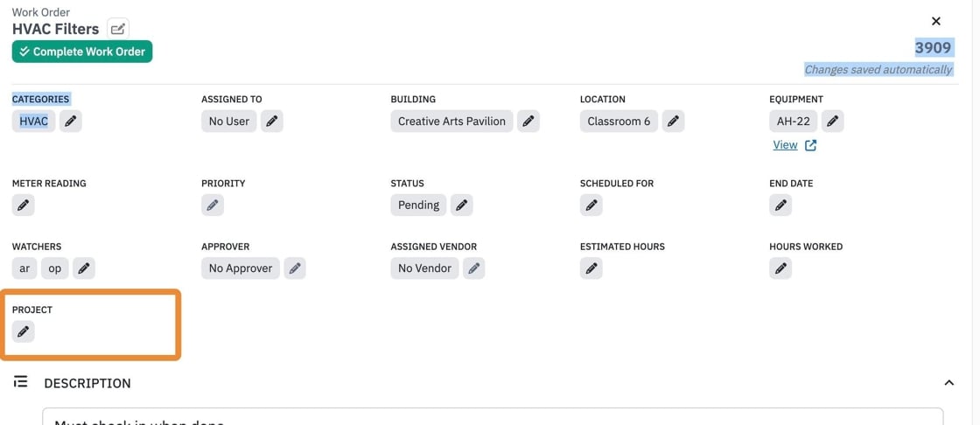This screenshot has height=425, width=980.
Task: Edit the Building pencil next to Creative Arts Pavilion
Action: 528,122
